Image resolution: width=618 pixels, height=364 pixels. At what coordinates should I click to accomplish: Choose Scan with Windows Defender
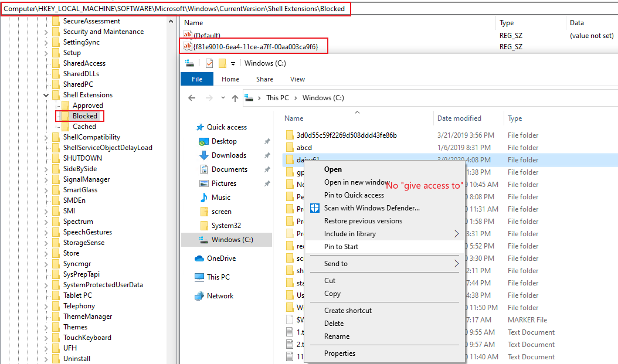click(x=383, y=208)
